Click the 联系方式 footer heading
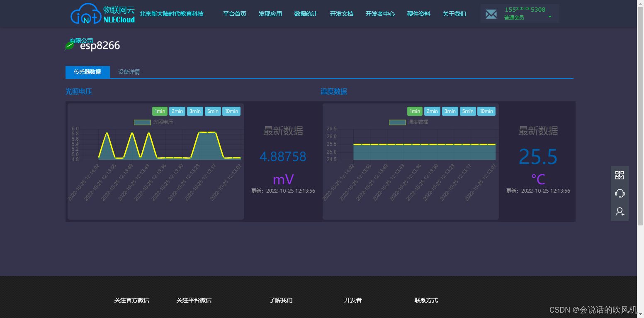Image resolution: width=644 pixels, height=318 pixels. coord(426,300)
